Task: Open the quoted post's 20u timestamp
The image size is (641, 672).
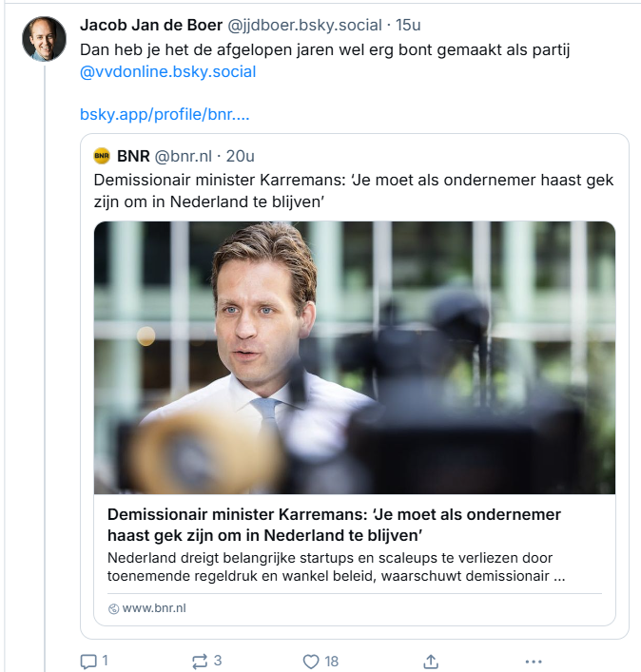Action: pos(240,156)
